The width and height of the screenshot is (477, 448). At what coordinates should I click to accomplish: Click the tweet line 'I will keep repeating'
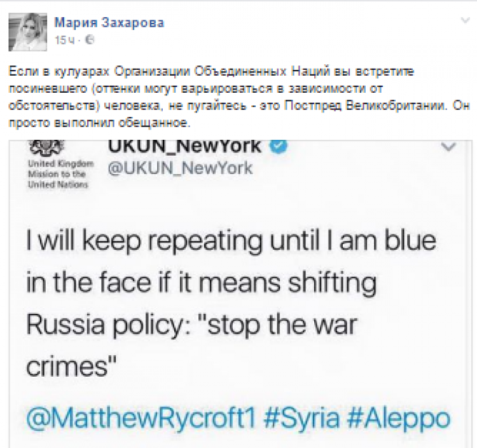point(144,241)
